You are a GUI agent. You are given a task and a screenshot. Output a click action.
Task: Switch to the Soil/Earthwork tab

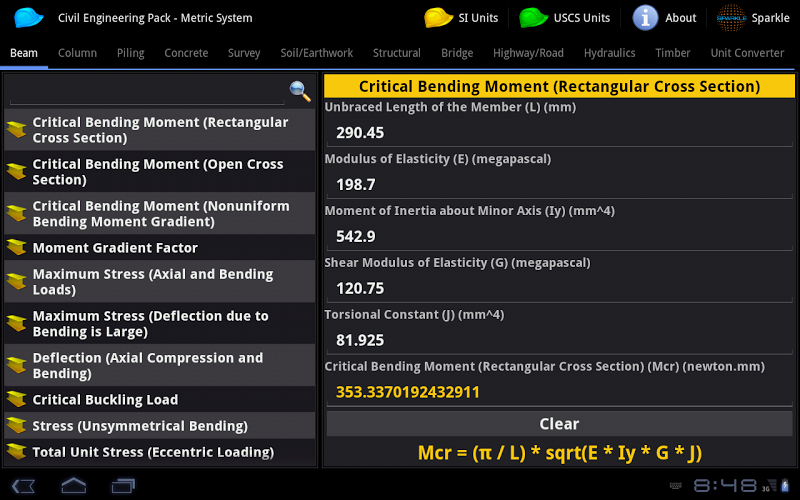pos(316,53)
